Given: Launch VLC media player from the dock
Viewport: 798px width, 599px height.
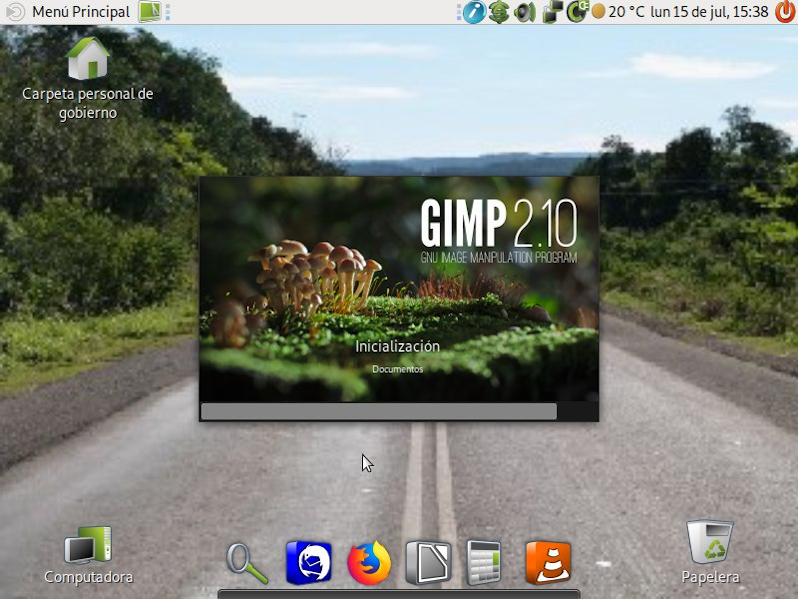Looking at the screenshot, I should click(x=548, y=562).
